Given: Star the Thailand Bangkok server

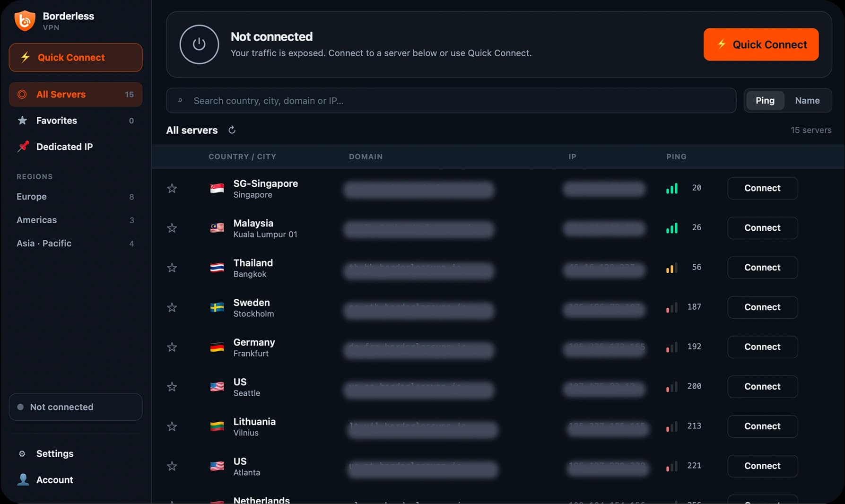Looking at the screenshot, I should pyautogui.click(x=172, y=268).
